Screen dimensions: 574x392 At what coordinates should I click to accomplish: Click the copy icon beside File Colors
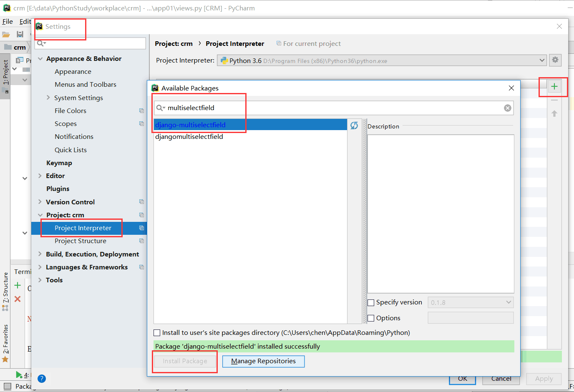(x=141, y=111)
